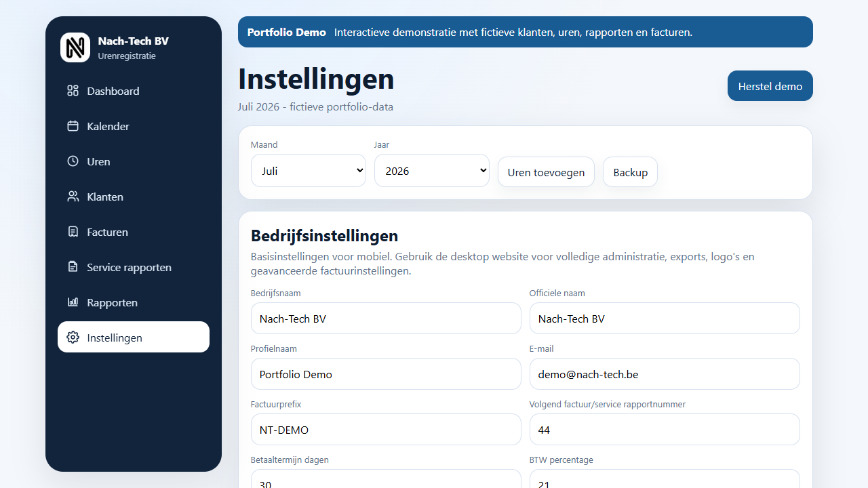Click the Bedrijfsinstellingen section heading

[324, 236]
